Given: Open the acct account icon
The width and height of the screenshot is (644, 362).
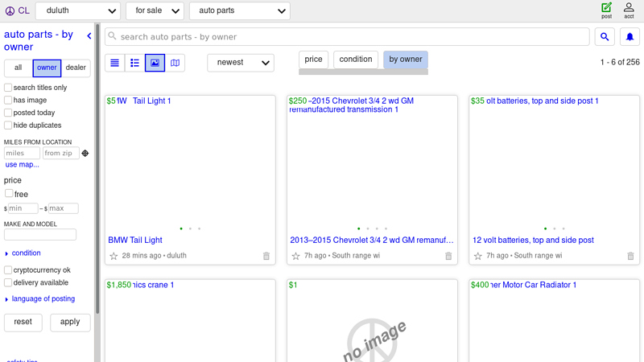Looking at the screenshot, I should [629, 10].
